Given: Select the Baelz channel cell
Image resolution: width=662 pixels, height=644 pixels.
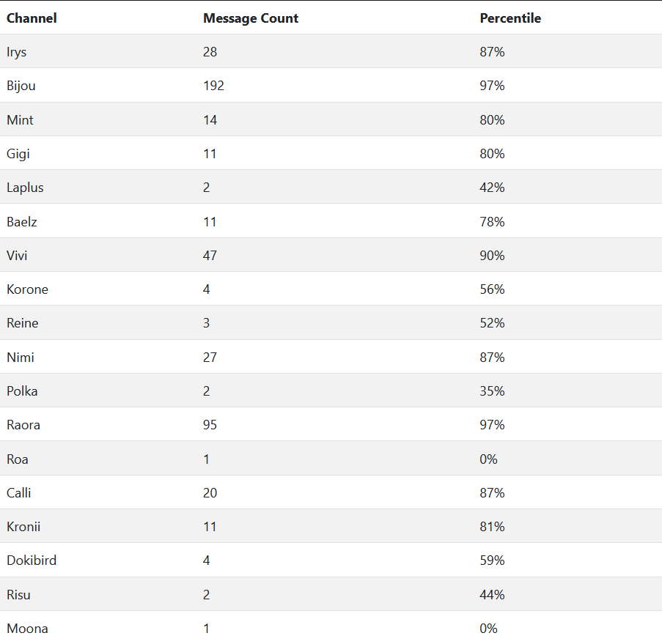Looking at the screenshot, I should click(22, 222).
